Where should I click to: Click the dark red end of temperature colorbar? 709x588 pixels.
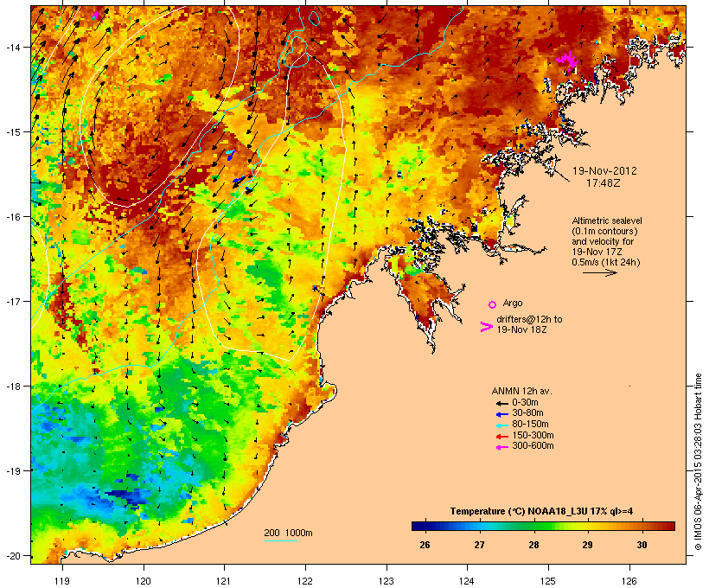pos(669,526)
